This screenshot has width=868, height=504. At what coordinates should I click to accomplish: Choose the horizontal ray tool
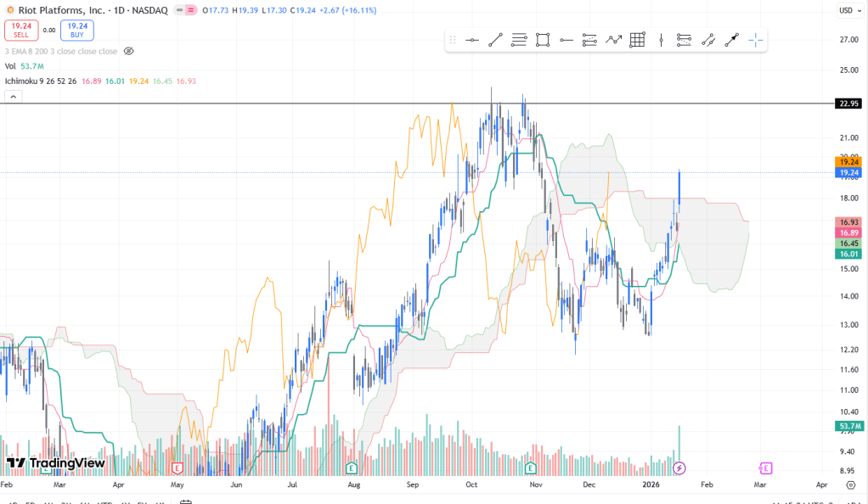[x=566, y=40]
